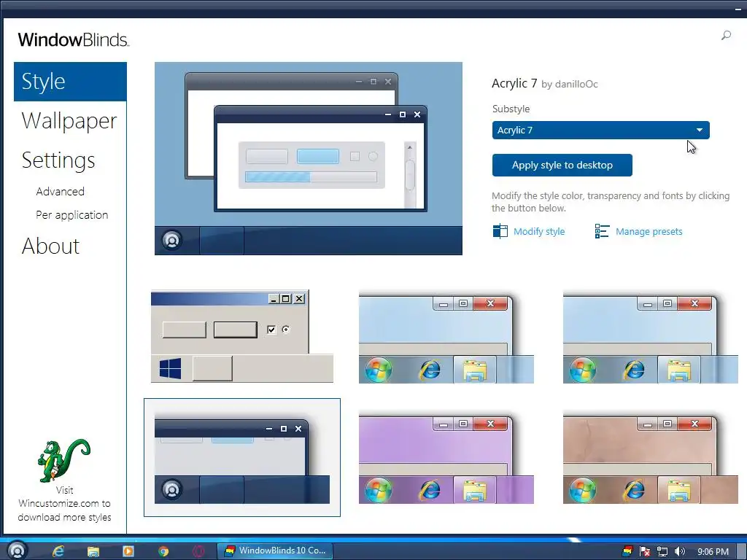Viewport: 747px width, 560px height.
Task: Expand the Acrylic 7 substyle dropdown
Action: (601, 130)
